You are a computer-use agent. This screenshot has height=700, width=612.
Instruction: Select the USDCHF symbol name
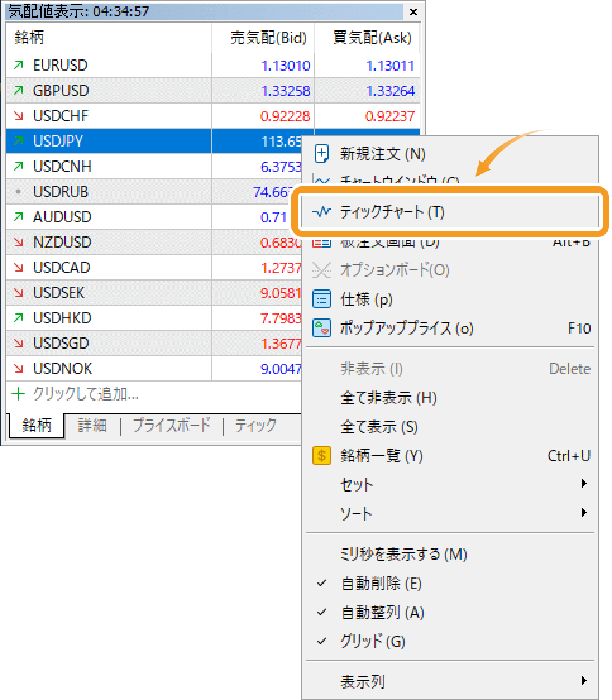tap(61, 116)
